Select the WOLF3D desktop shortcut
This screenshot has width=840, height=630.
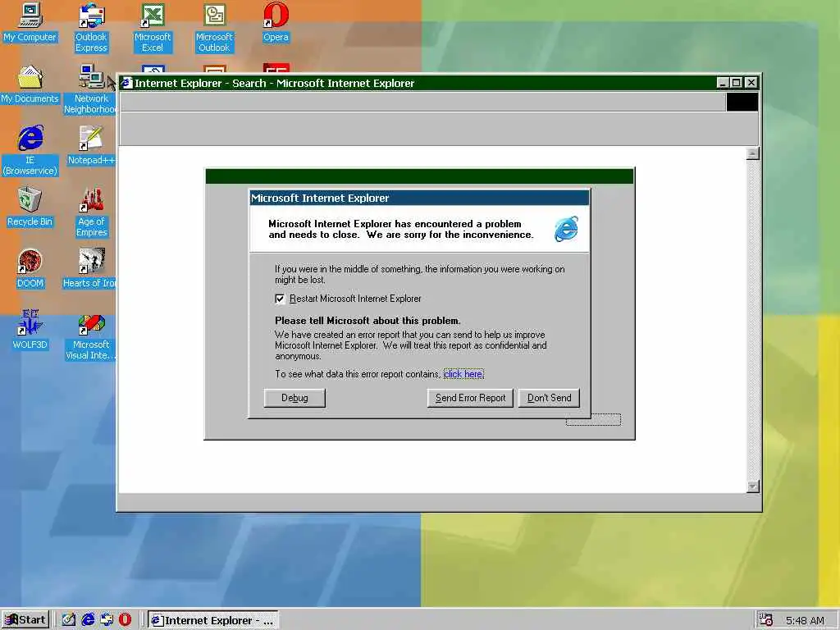(x=30, y=330)
